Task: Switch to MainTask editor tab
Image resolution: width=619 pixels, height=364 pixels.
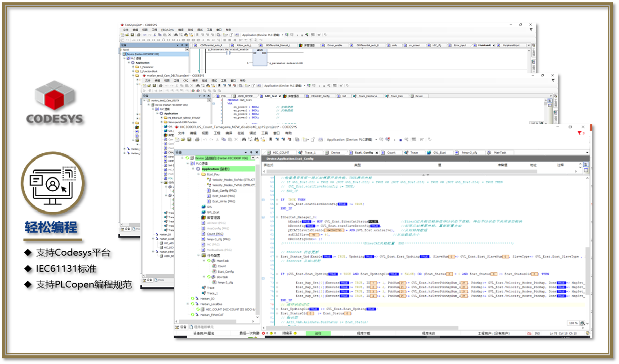Action: tap(499, 152)
